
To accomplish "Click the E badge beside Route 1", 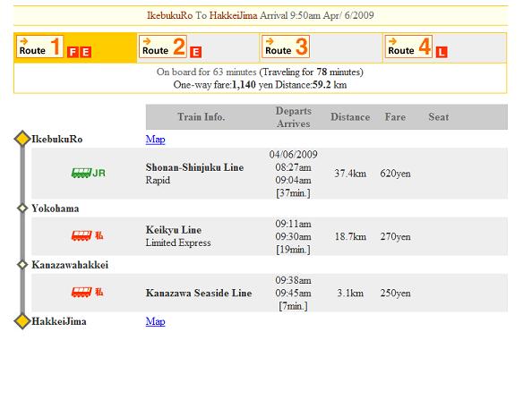I will tap(85, 52).
